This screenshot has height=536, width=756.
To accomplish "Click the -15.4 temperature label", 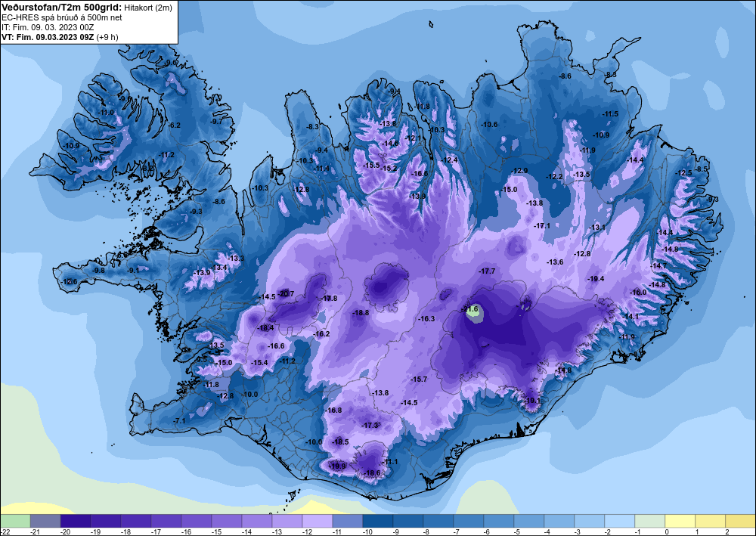I will pos(259,362).
